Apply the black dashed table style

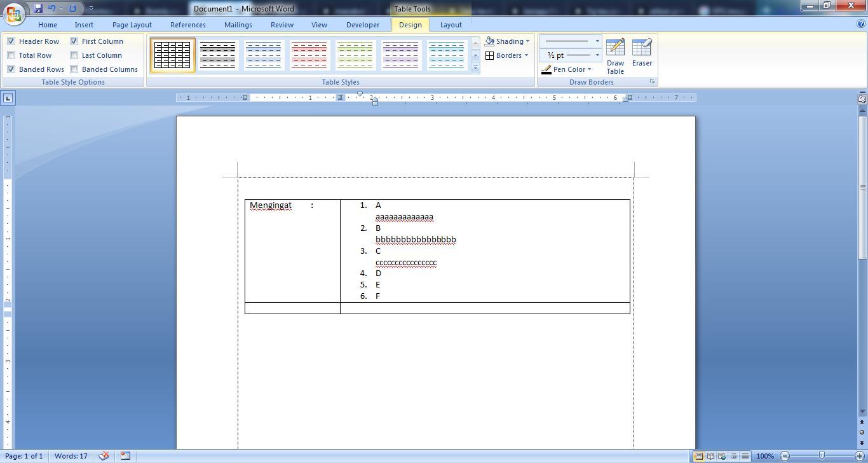point(218,55)
